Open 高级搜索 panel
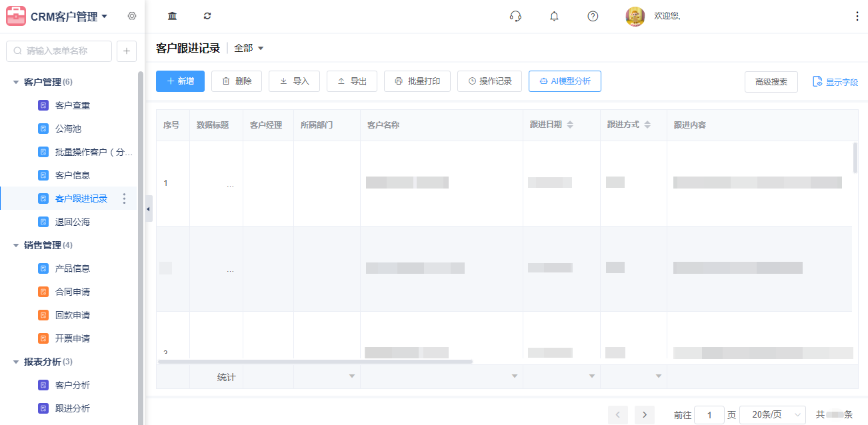 [771, 82]
